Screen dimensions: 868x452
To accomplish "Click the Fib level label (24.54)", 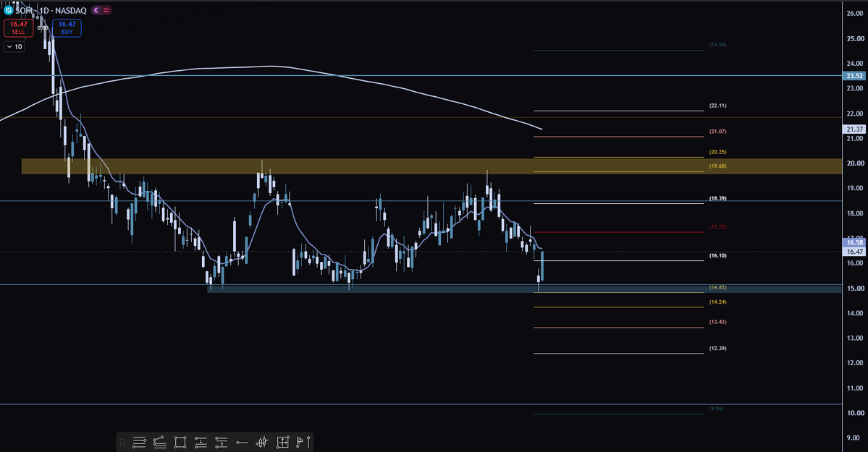I will (x=717, y=45).
